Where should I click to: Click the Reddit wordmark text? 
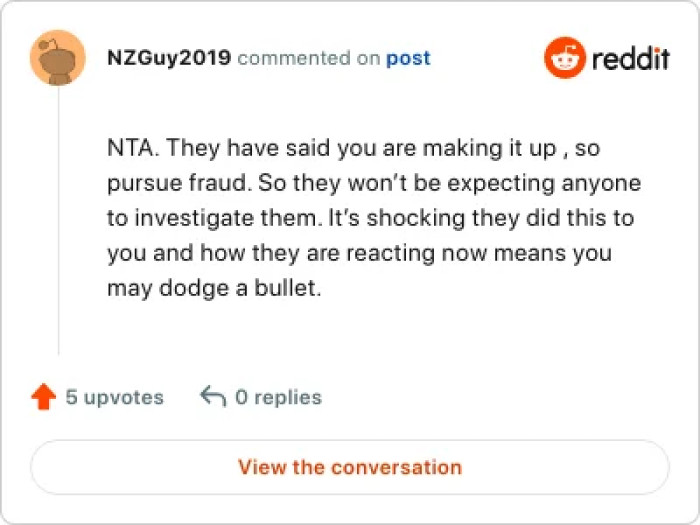[x=630, y=58]
